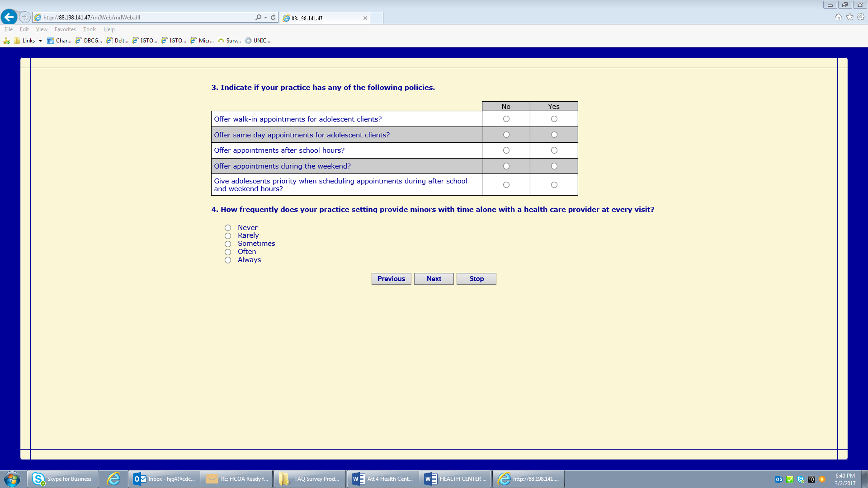This screenshot has width=868, height=488.
Task: Click the Next button
Action: click(434, 279)
